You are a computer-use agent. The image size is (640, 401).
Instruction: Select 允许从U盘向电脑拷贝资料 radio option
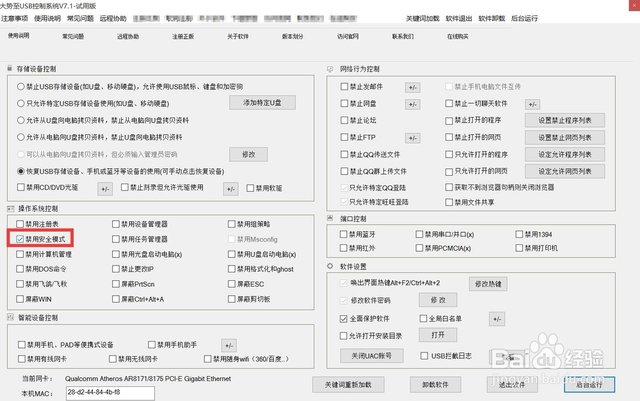point(21,120)
